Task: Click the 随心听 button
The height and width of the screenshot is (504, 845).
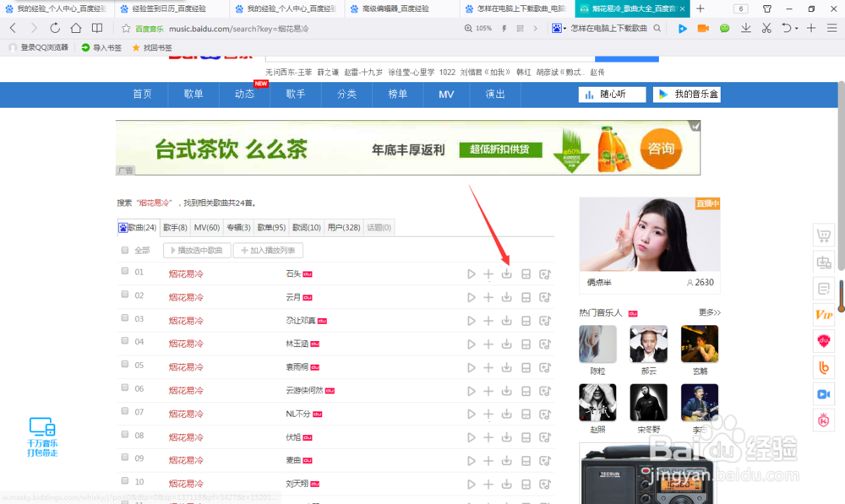Action: 612,95
